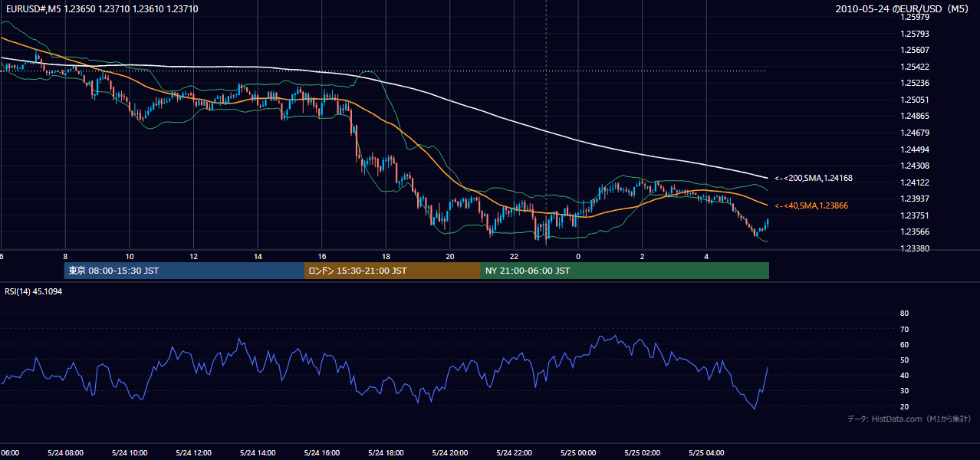The height and width of the screenshot is (460, 980).
Task: Click price axis label 1.23566
Action: tap(915, 232)
